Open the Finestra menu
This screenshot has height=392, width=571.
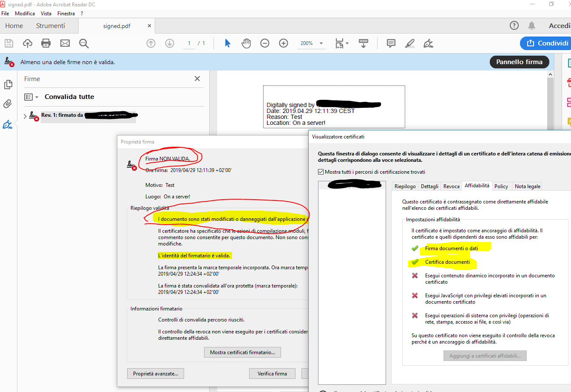(x=66, y=13)
